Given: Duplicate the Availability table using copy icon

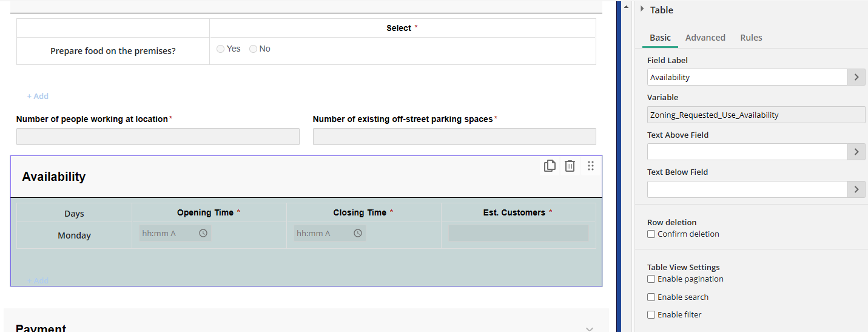Looking at the screenshot, I should (x=550, y=166).
